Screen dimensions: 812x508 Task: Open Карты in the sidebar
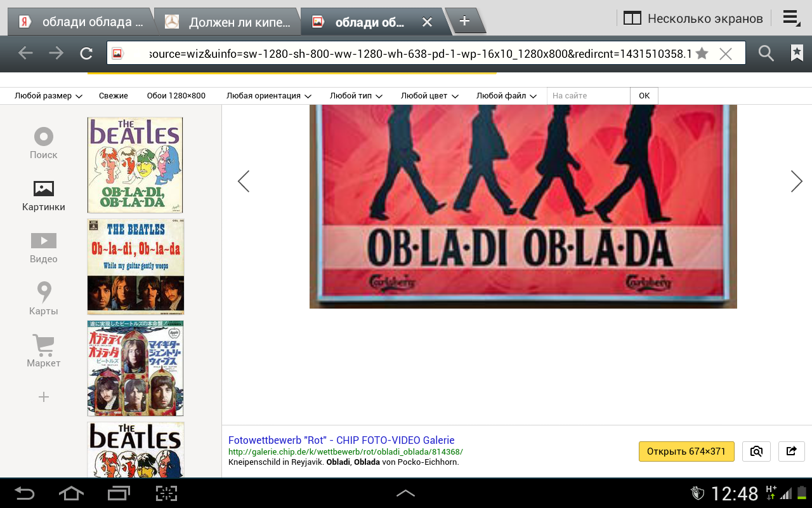pyautogui.click(x=43, y=299)
